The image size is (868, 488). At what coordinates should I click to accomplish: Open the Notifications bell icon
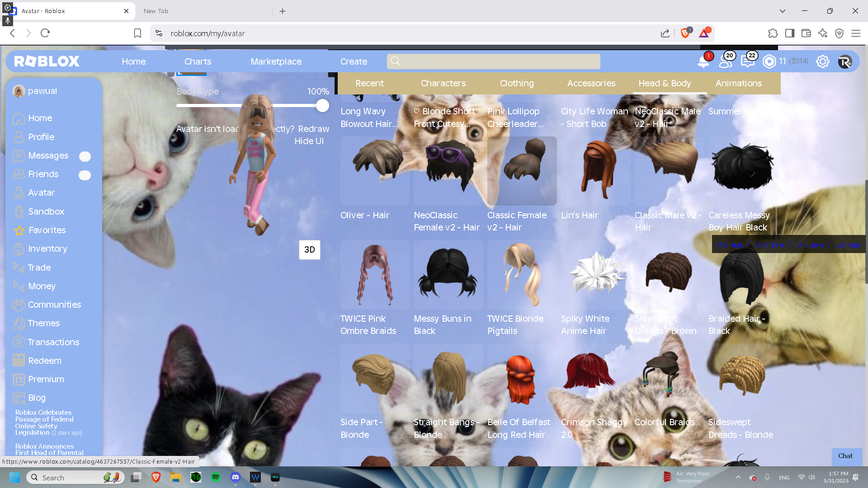(703, 61)
